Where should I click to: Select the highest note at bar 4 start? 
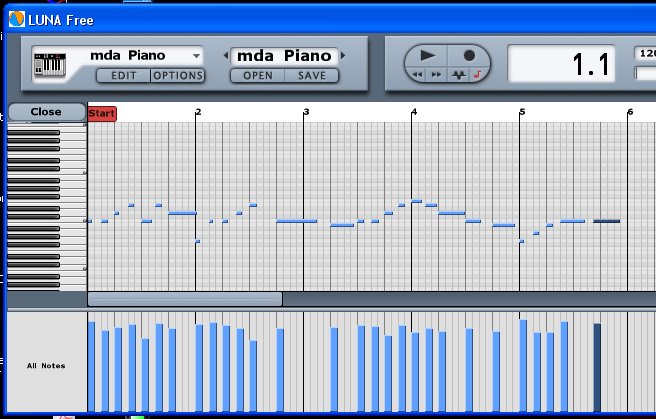tap(417, 201)
